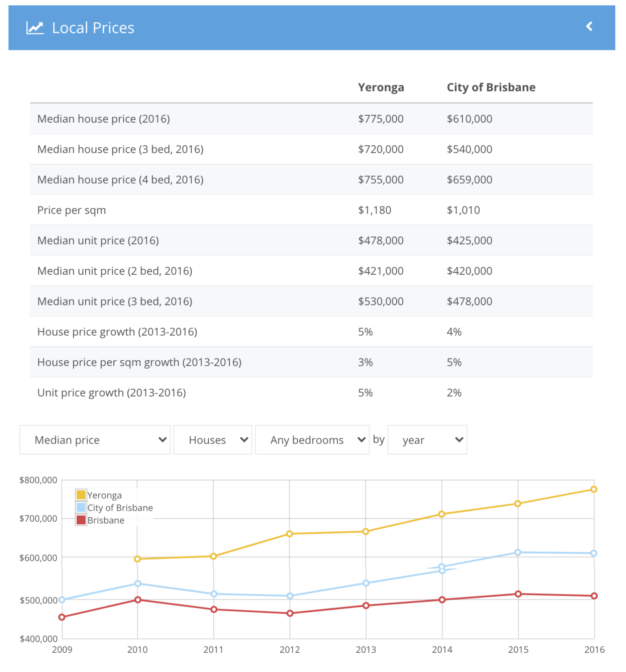This screenshot has width=626, height=672.
Task: Select the Brisbane 2009 red data point
Action: pos(62,617)
